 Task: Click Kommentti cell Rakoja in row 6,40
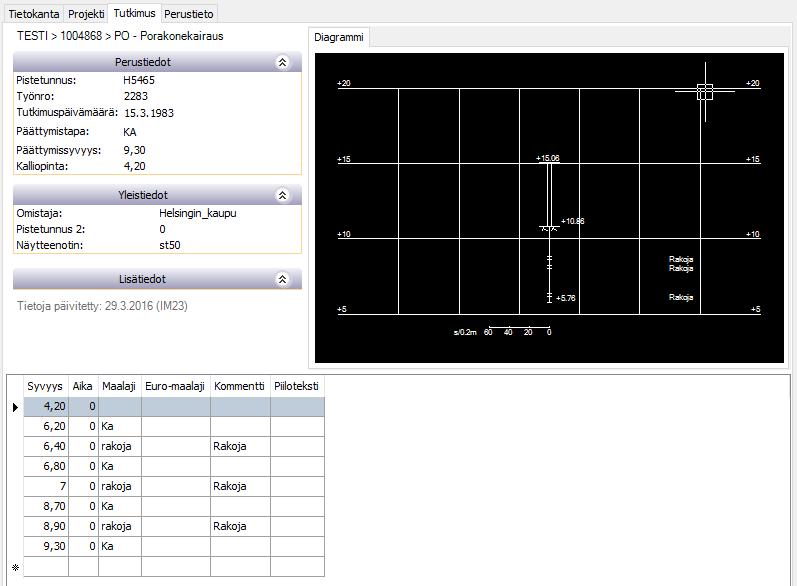tap(240, 446)
